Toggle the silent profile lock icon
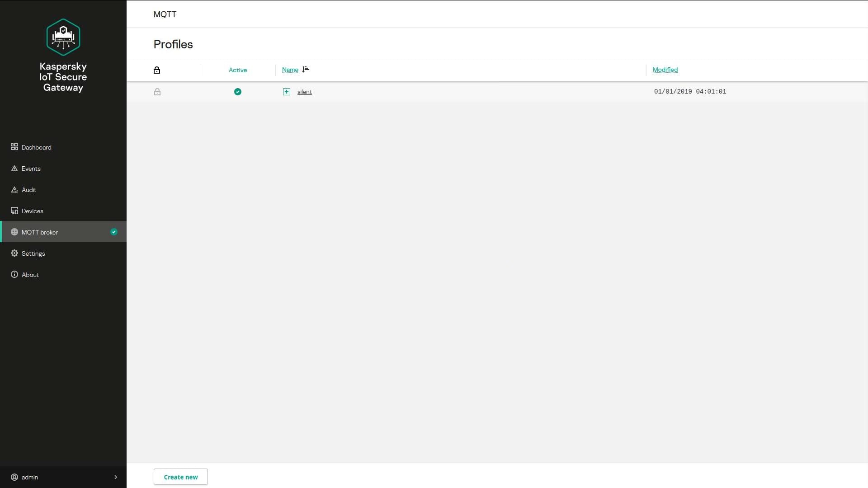 point(157,92)
